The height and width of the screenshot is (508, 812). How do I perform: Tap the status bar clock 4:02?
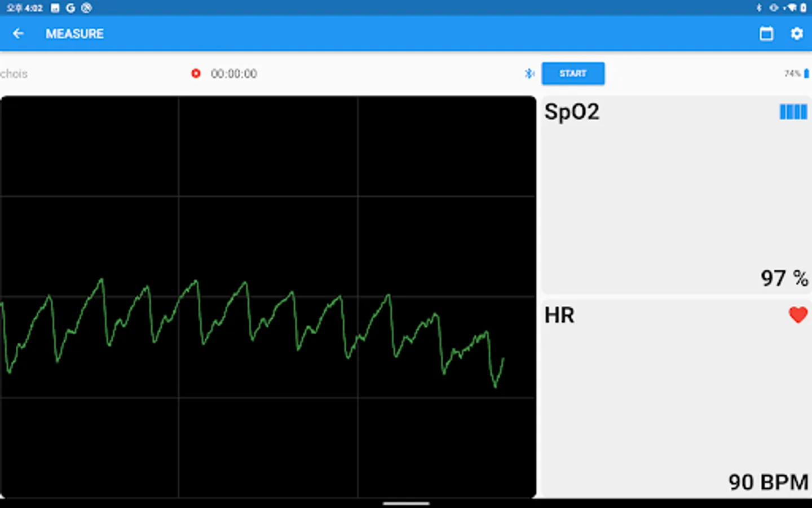pos(25,8)
